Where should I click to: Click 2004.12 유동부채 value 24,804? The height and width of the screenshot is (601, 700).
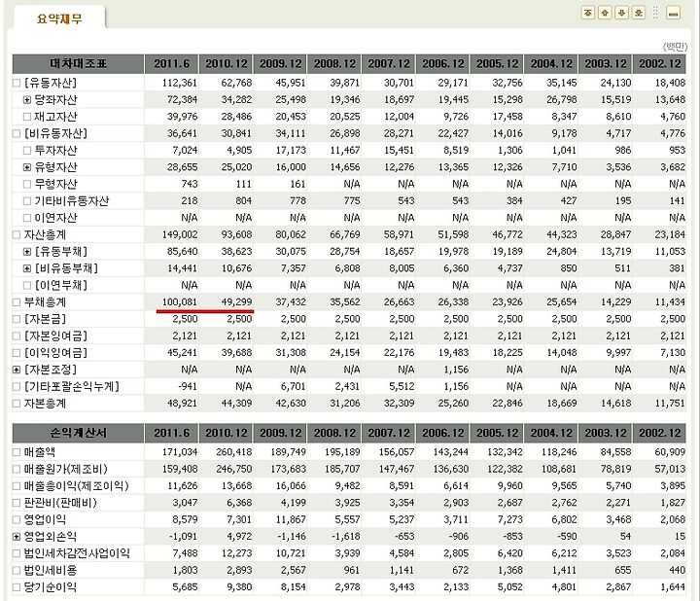pyautogui.click(x=562, y=252)
